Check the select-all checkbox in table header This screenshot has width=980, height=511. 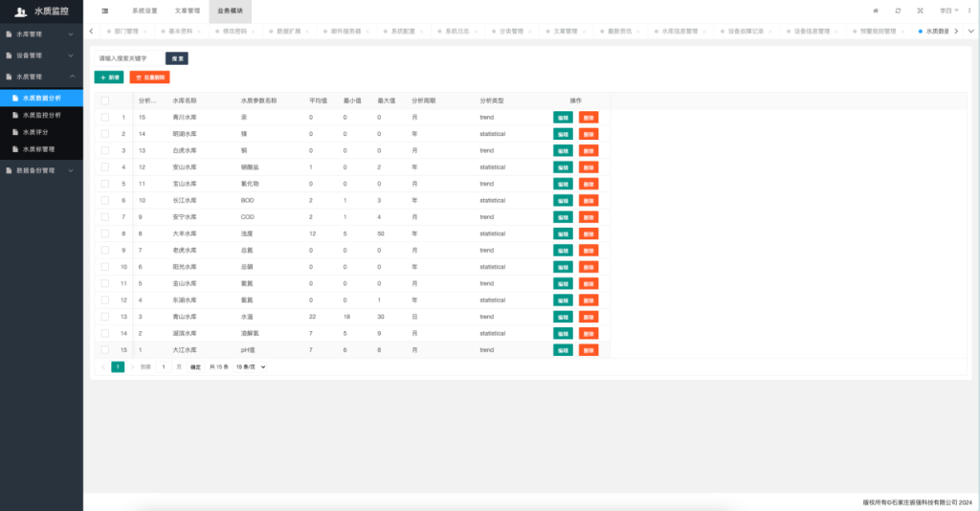pyautogui.click(x=104, y=100)
